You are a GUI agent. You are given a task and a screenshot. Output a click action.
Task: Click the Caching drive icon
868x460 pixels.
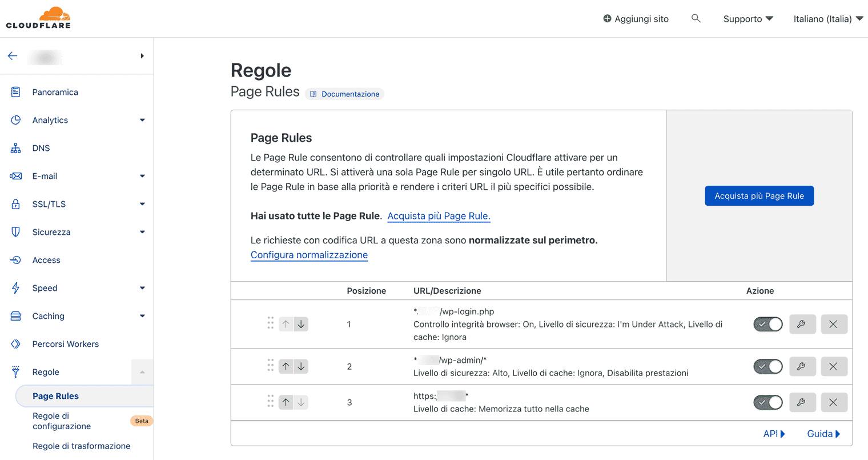coord(15,316)
